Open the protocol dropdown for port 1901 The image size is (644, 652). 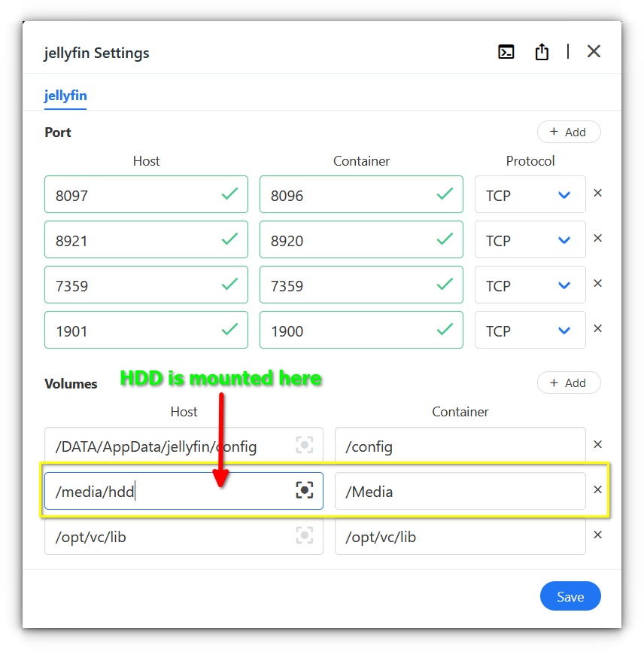(530, 330)
